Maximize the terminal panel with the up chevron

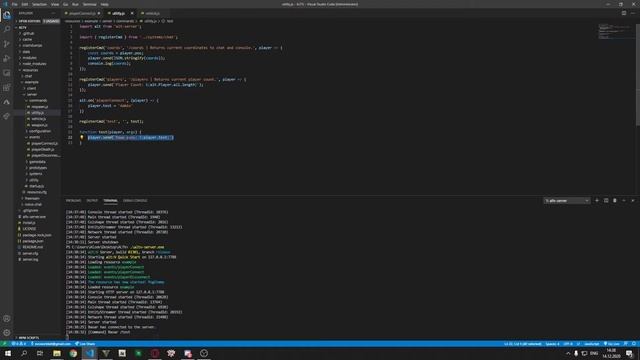pyautogui.click(x=624, y=200)
